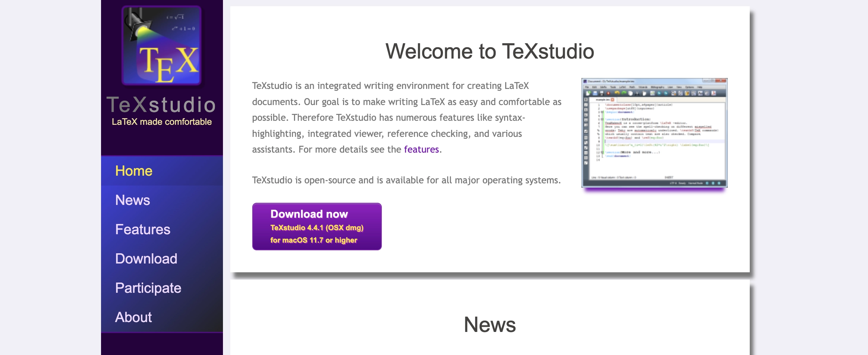Click the TeX spotlight logo image

(x=161, y=46)
